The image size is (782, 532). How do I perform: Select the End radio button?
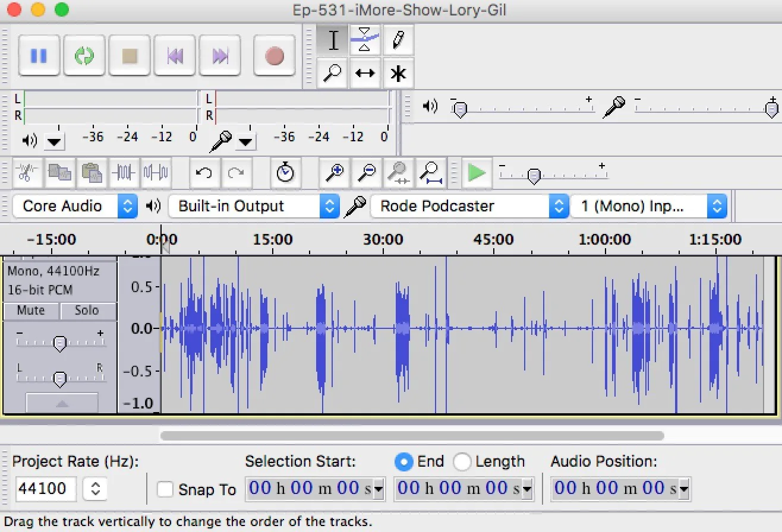click(403, 461)
